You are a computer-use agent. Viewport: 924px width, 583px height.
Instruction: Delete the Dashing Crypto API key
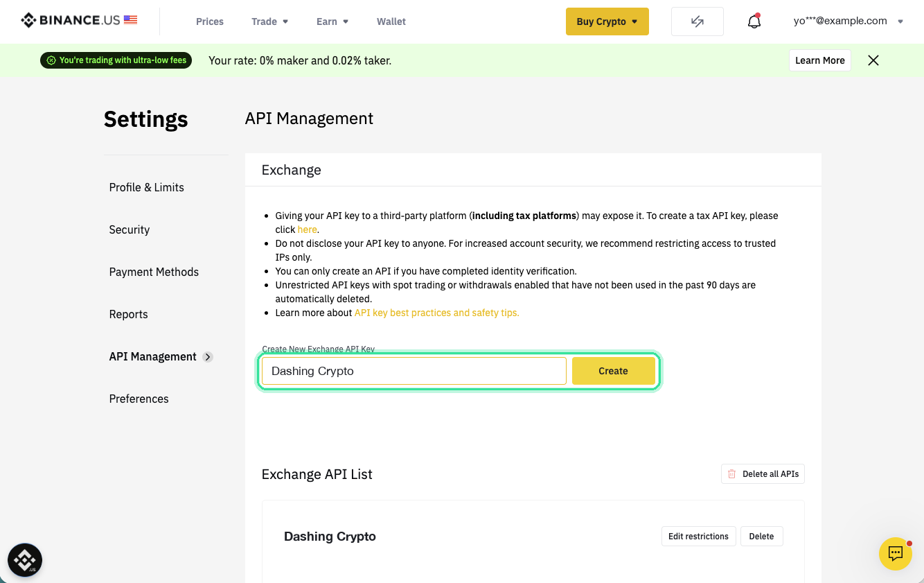pyautogui.click(x=762, y=536)
